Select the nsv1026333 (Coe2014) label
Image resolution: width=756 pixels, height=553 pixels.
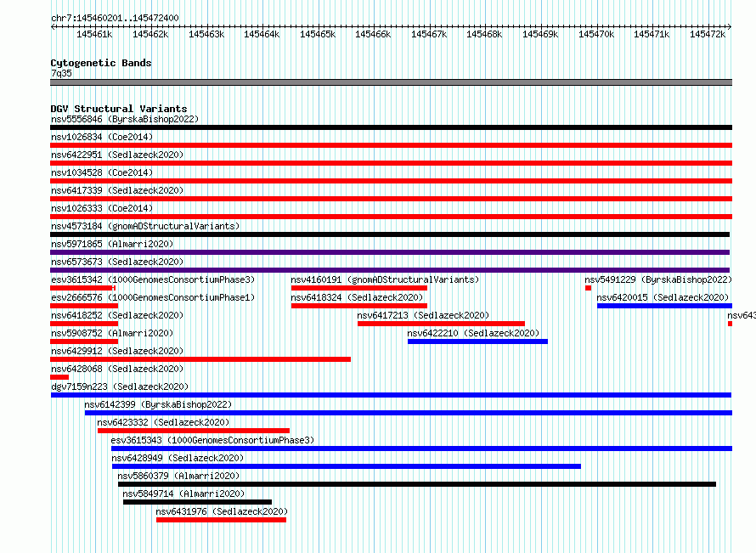(x=102, y=208)
